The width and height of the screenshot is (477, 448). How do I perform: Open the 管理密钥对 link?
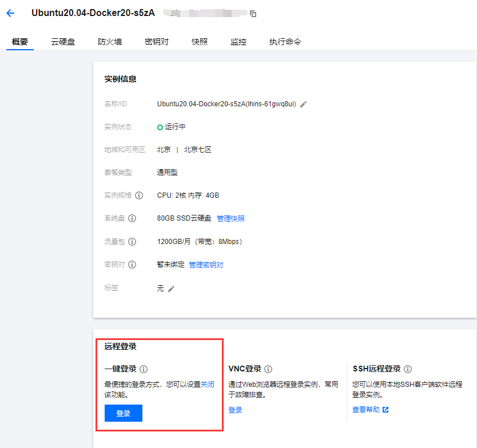click(206, 265)
